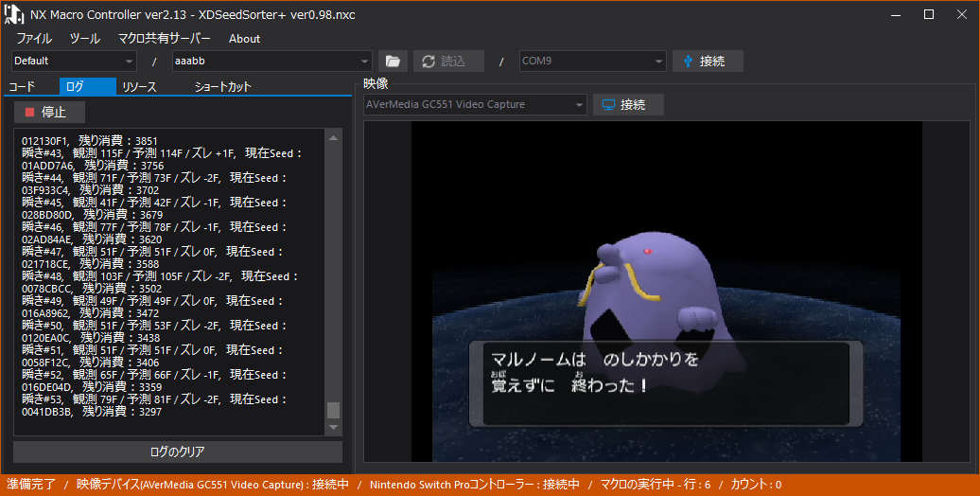Click log line starting 瞬き#52

coord(154,375)
